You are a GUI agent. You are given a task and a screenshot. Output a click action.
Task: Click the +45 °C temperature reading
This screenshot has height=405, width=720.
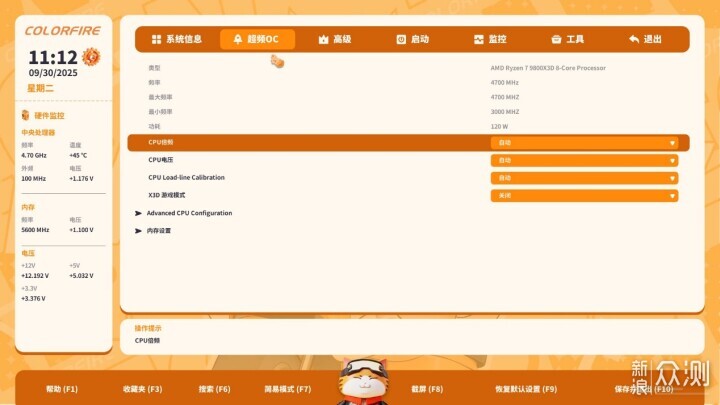pos(78,155)
